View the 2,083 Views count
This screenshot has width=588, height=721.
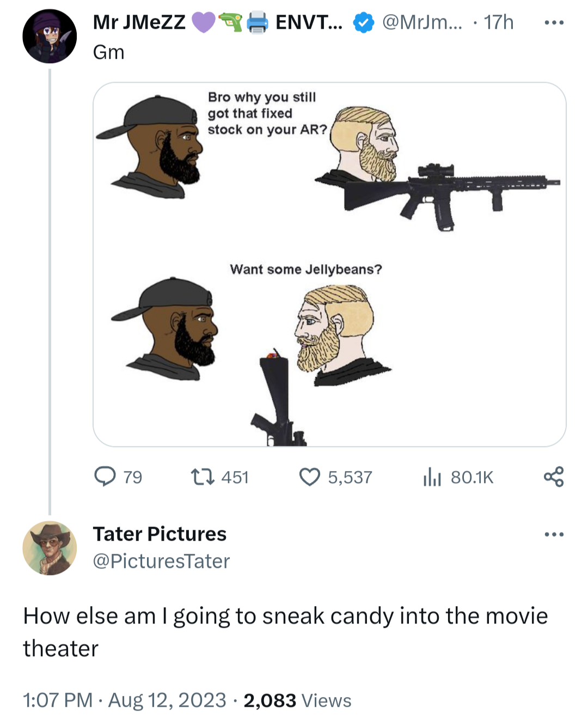pos(297,700)
